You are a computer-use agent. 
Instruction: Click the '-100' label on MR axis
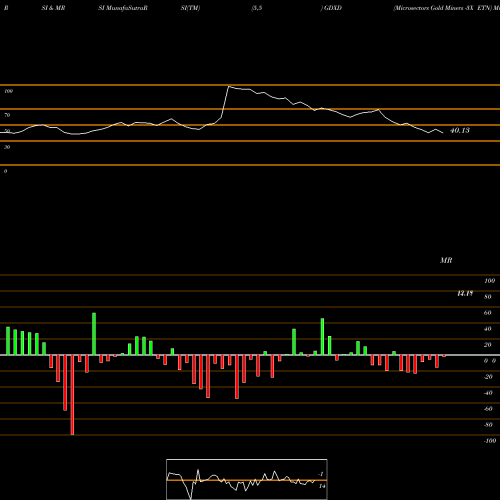click(490, 441)
